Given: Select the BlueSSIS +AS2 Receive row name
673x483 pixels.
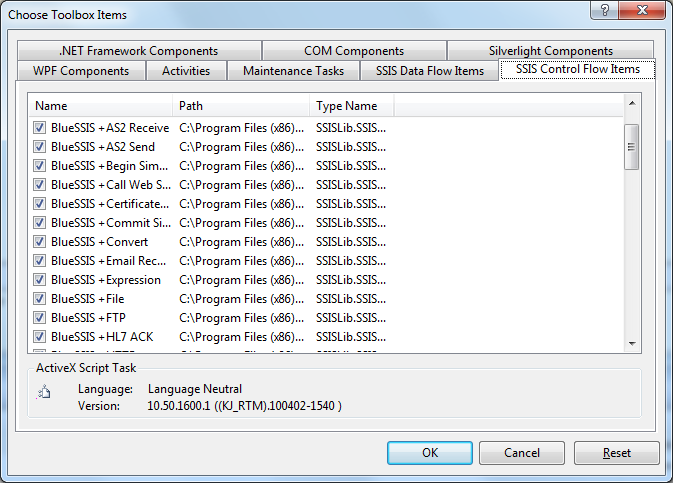Looking at the screenshot, I should point(110,128).
